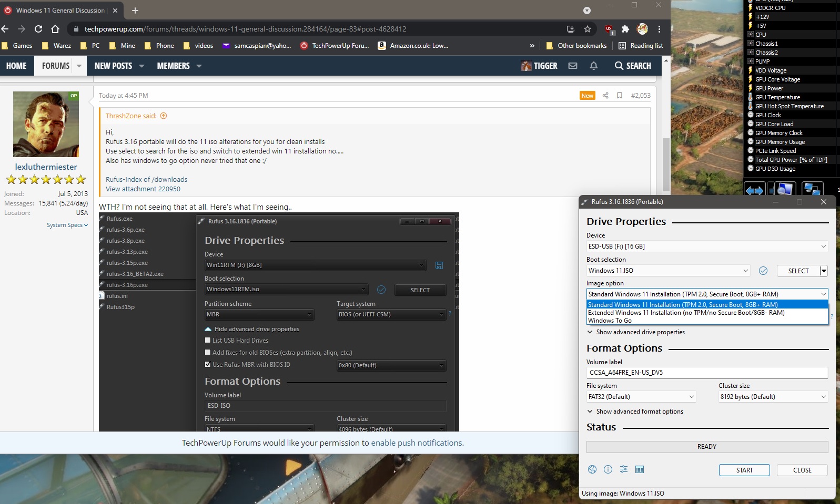Screen dimensions: 840x504
Task: Expand Show advanced drive properties
Action: (635, 332)
